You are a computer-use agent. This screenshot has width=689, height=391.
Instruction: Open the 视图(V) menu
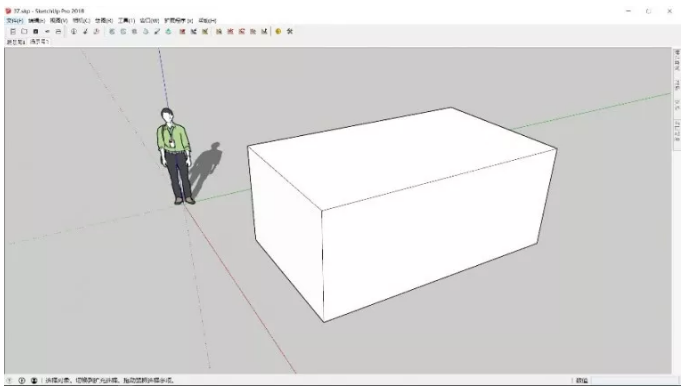click(58, 21)
